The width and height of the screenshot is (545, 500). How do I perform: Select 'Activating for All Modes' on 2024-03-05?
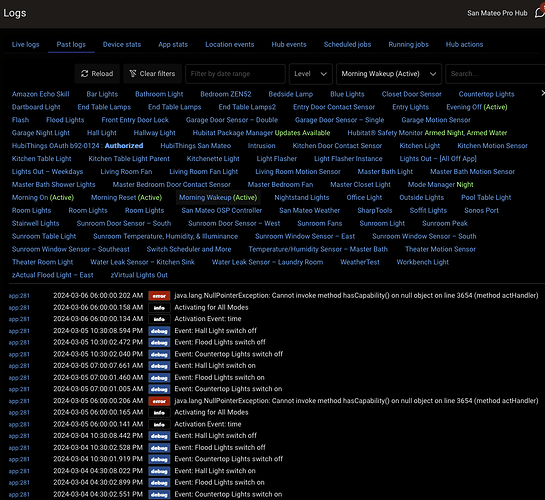[211, 412]
